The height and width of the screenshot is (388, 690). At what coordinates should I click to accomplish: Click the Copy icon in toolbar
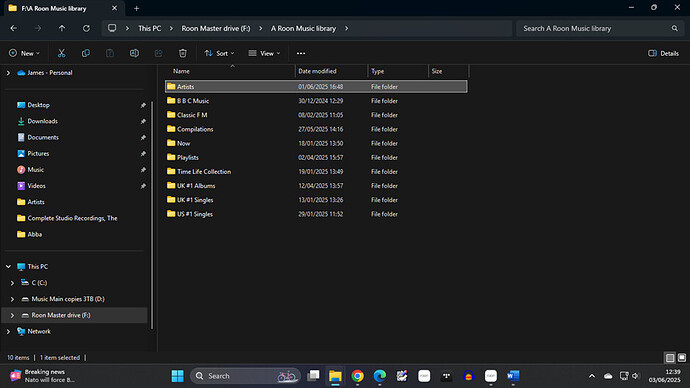point(86,53)
